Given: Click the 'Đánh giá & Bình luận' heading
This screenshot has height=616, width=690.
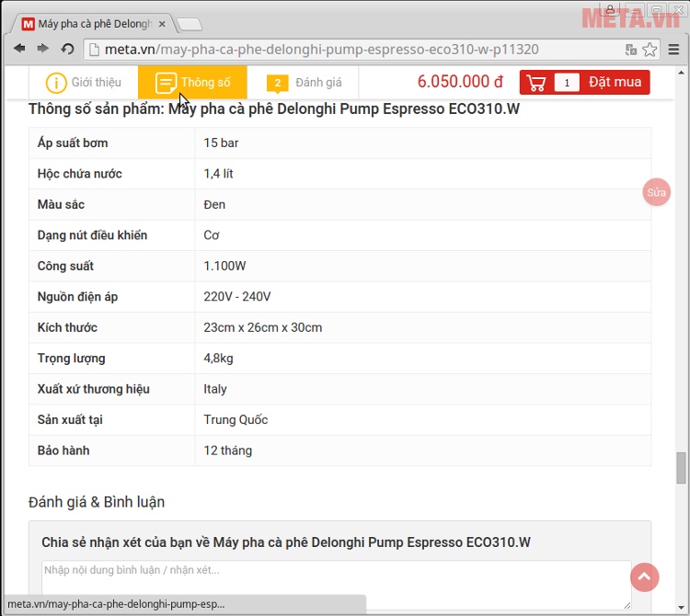Looking at the screenshot, I should 97,502.
